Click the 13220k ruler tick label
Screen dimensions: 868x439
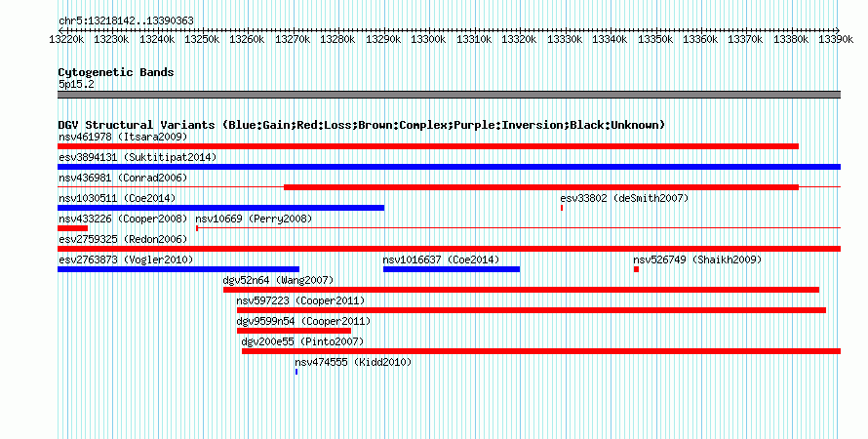tap(66, 39)
